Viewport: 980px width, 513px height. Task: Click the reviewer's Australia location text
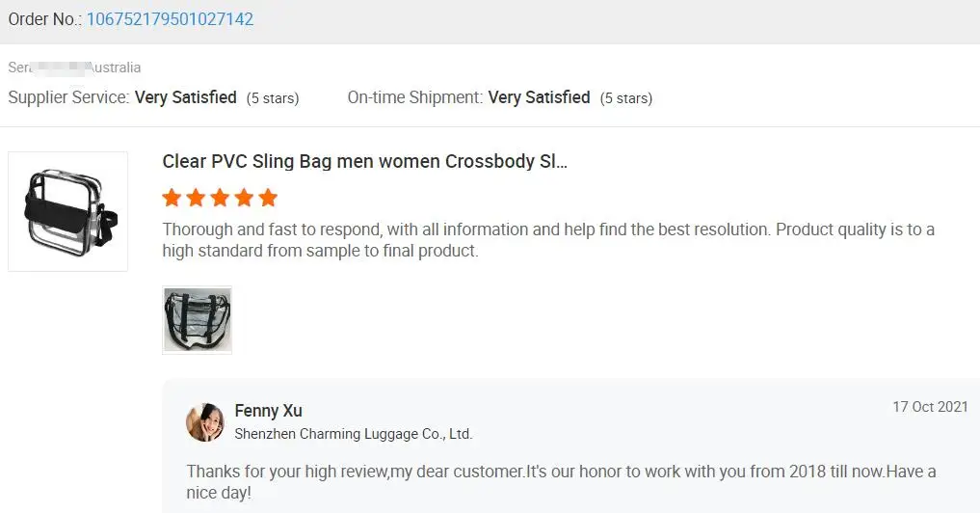(114, 67)
